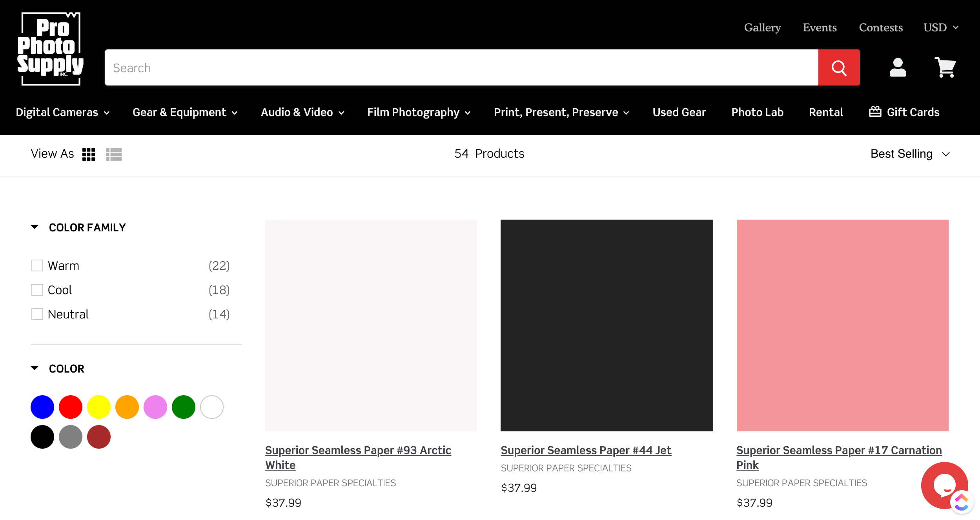Viewport: 980px width, 520px height.
Task: Open the chat bubble widget
Action: click(x=944, y=485)
